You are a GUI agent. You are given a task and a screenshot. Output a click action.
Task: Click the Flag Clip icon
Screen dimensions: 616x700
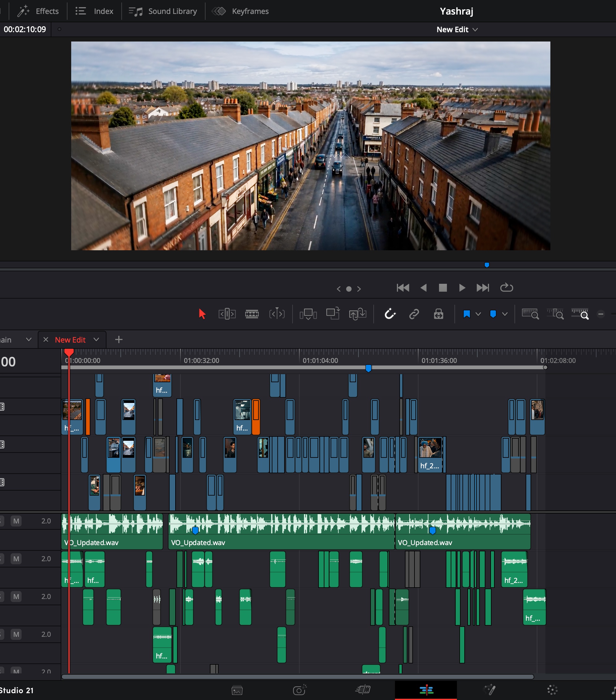(x=466, y=314)
